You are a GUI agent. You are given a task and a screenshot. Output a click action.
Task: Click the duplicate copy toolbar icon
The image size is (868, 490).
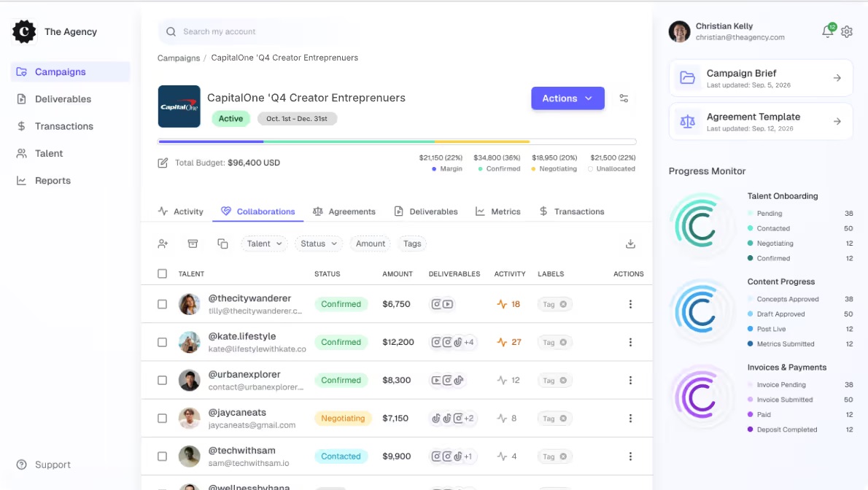pyautogui.click(x=222, y=244)
